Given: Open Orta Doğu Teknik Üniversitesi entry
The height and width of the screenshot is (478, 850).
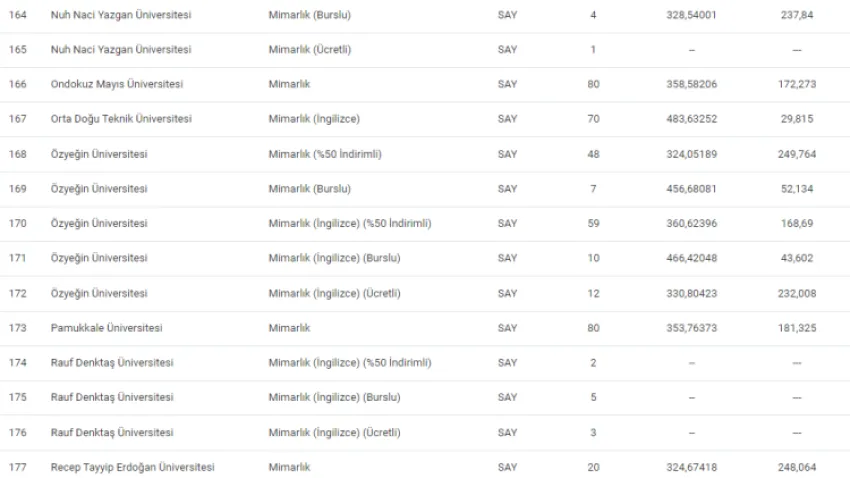Looking at the screenshot, I should (x=121, y=119).
